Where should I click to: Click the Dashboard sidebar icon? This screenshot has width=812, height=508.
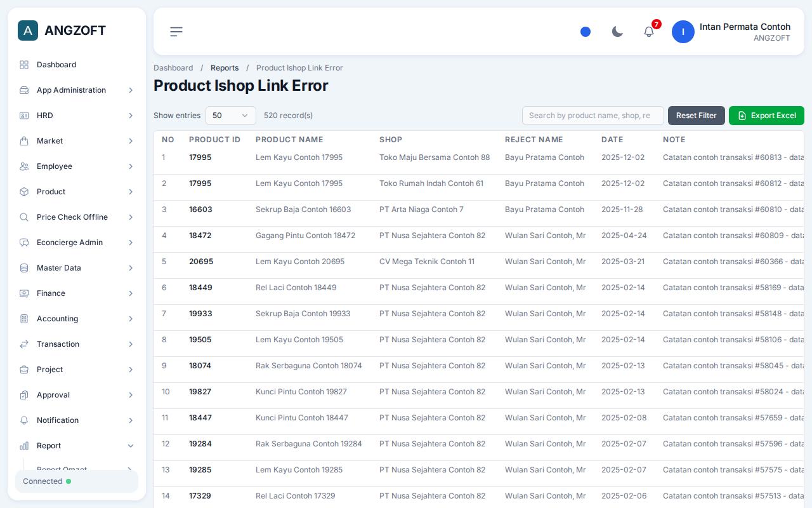click(x=24, y=65)
